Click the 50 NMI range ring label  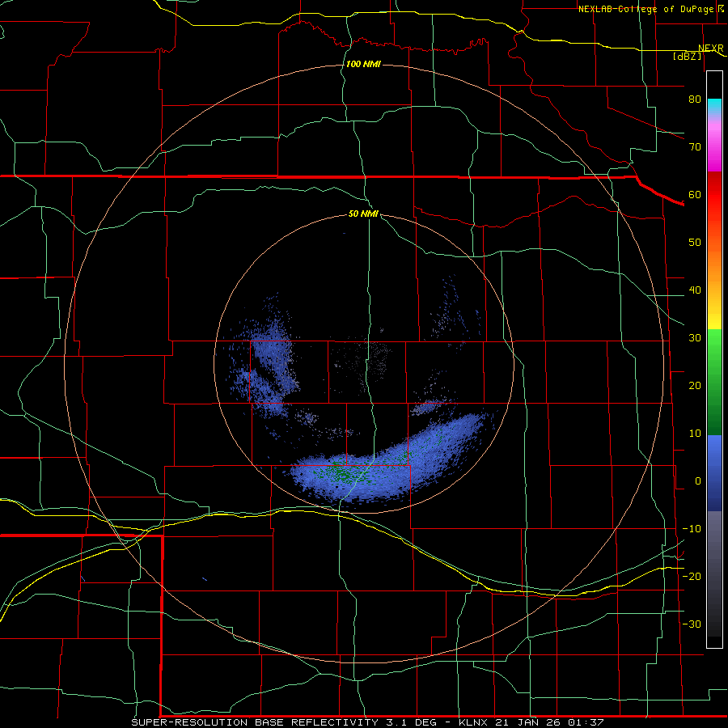[363, 214]
